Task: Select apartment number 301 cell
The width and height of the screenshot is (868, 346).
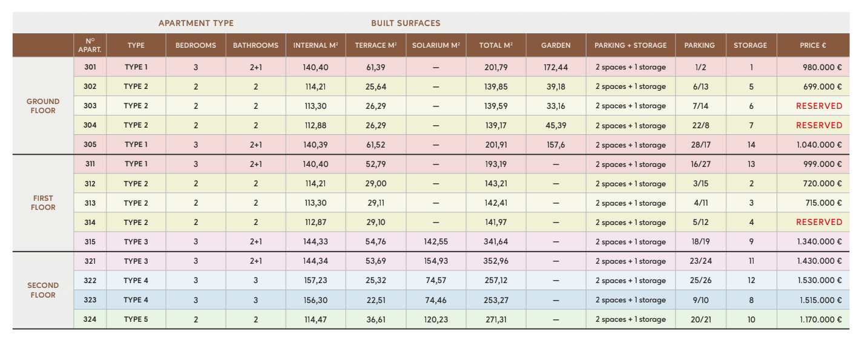Action: [x=90, y=67]
